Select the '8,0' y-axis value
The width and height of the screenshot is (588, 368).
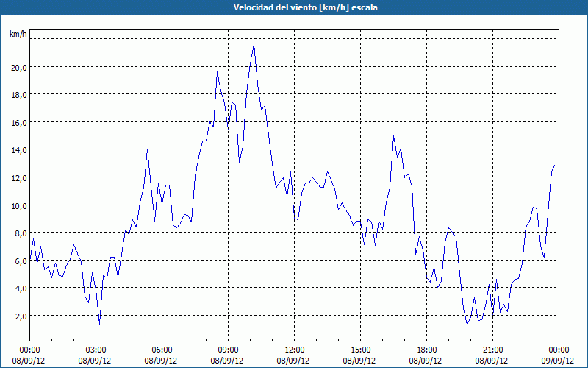21,233
